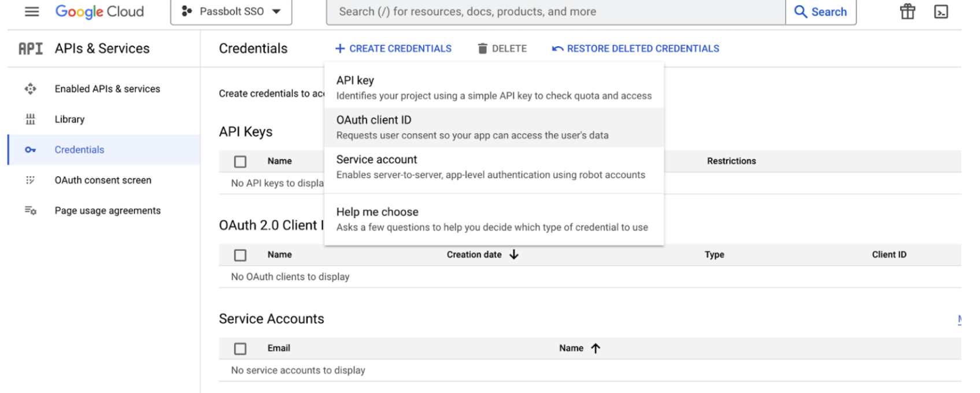Click the Credentials page title
Image resolution: width=980 pixels, height=393 pixels.
253,49
